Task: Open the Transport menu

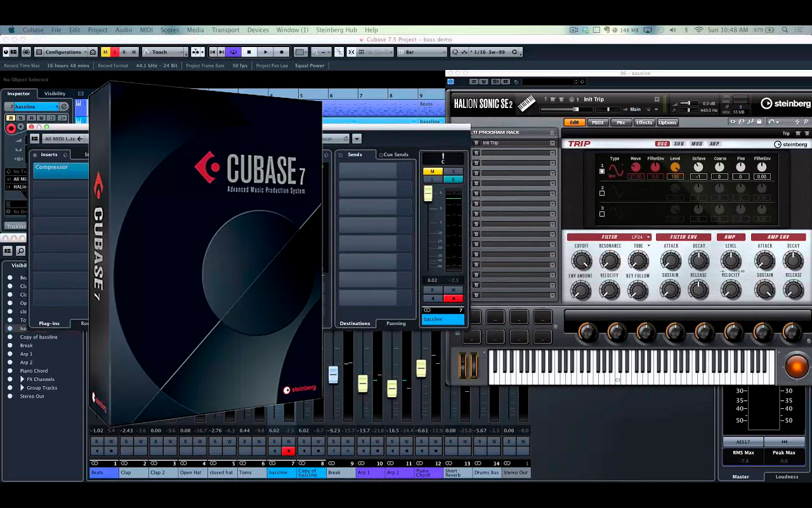Action: (226, 30)
